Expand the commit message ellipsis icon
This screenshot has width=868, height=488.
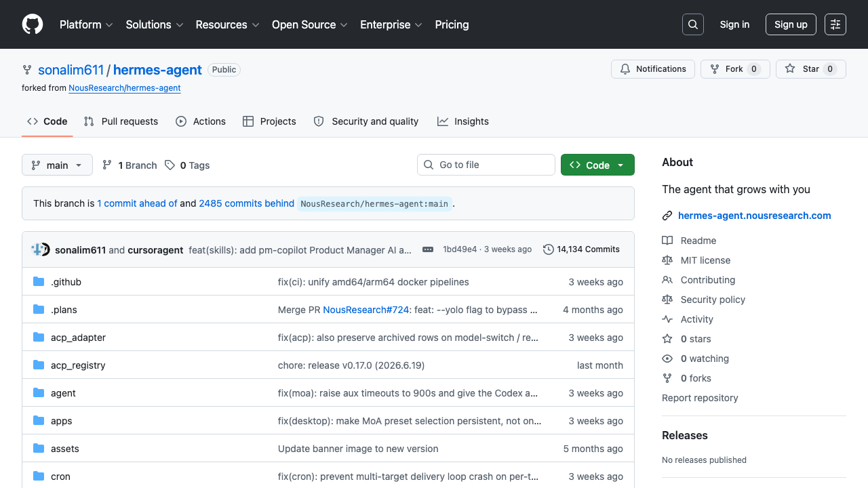pyautogui.click(x=428, y=249)
